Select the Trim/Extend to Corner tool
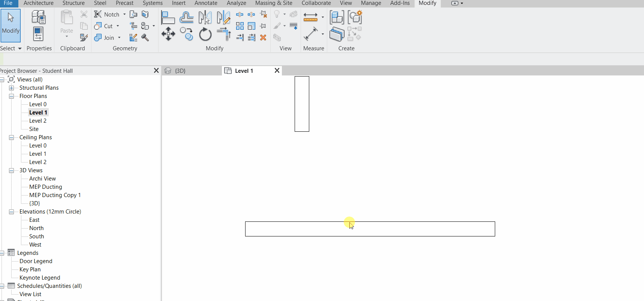 click(x=223, y=34)
